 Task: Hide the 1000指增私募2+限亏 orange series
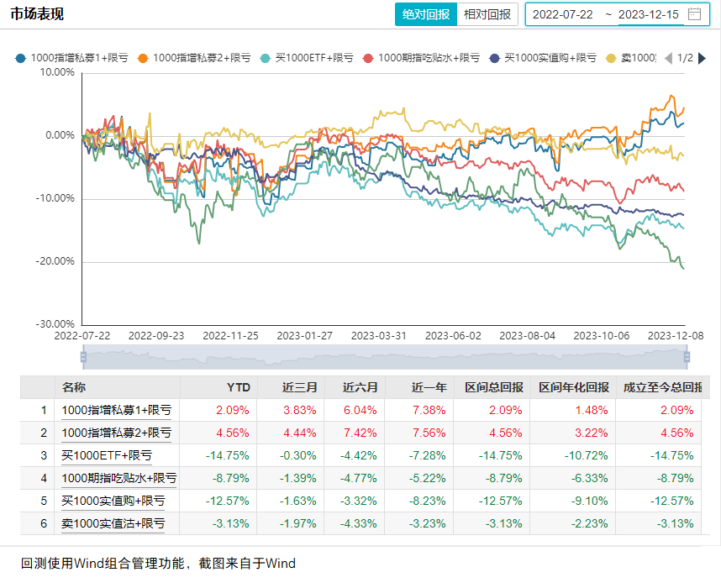[x=143, y=58]
